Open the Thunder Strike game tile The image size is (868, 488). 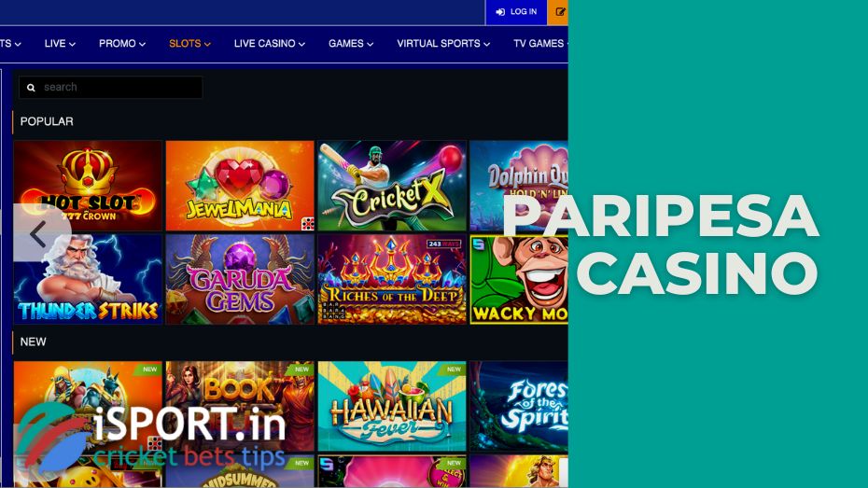coord(88,279)
